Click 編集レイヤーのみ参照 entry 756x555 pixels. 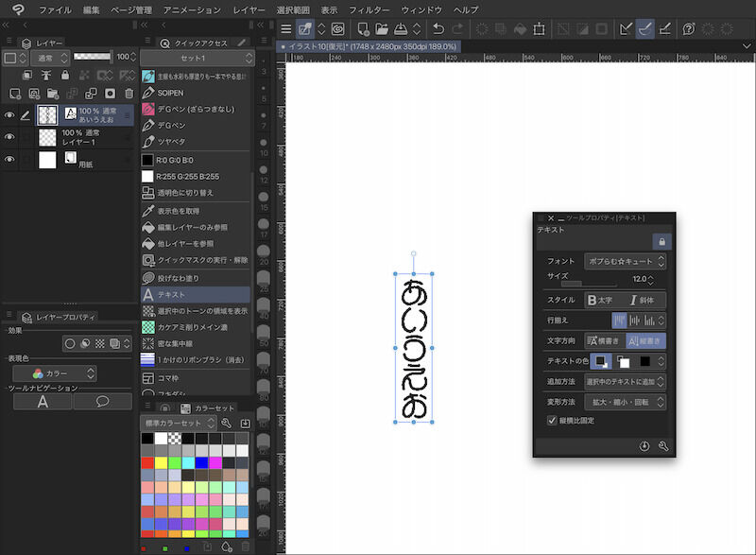point(196,228)
